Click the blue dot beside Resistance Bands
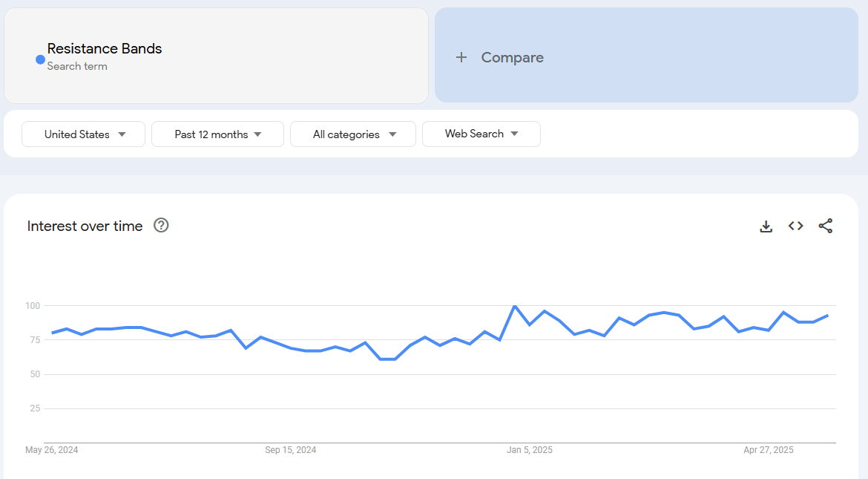 (40, 59)
